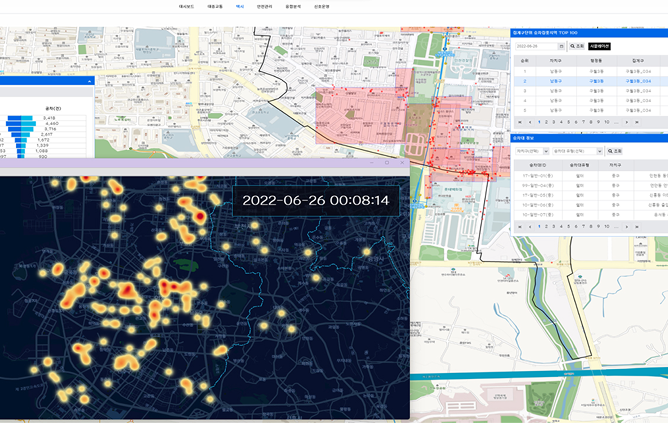The height and width of the screenshot is (423, 668).
Task: Collapse the left chart panel with header arrow
Action: click(x=89, y=81)
